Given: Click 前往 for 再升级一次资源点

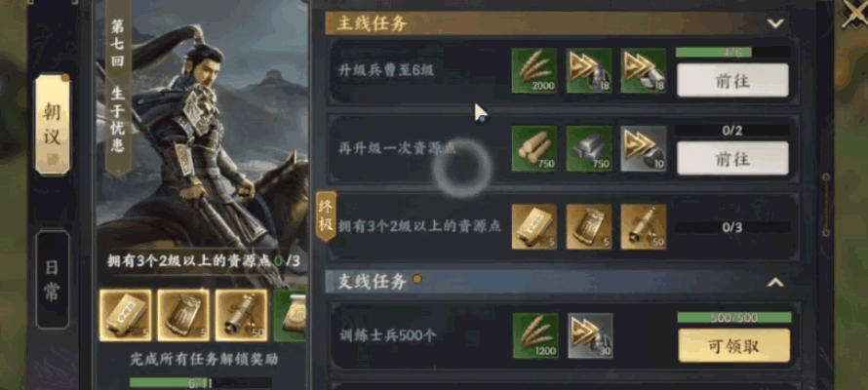Looking at the screenshot, I should (733, 158).
